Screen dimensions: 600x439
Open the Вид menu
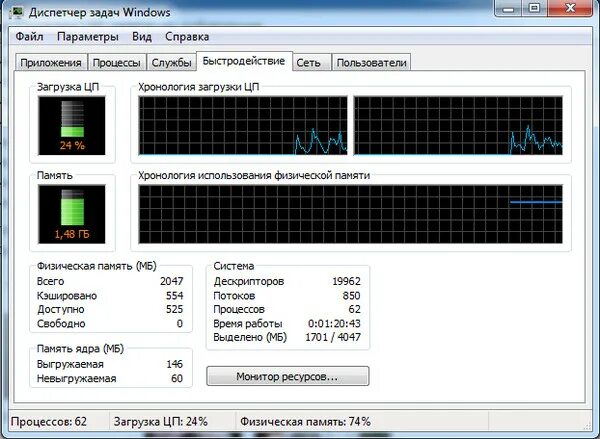(x=142, y=37)
